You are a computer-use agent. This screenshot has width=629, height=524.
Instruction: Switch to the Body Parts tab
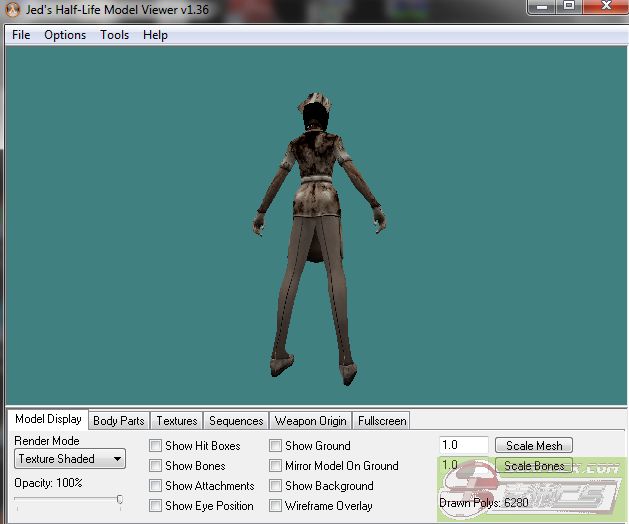click(118, 421)
